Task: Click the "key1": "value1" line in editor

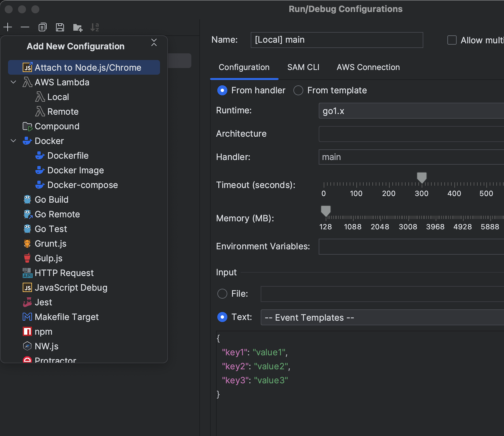Action: coord(255,352)
